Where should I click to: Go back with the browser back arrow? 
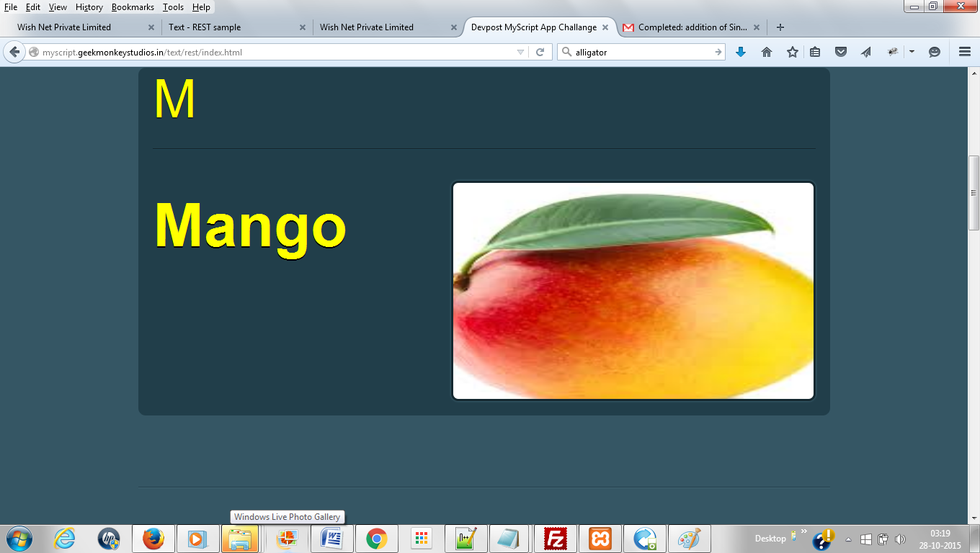[14, 52]
